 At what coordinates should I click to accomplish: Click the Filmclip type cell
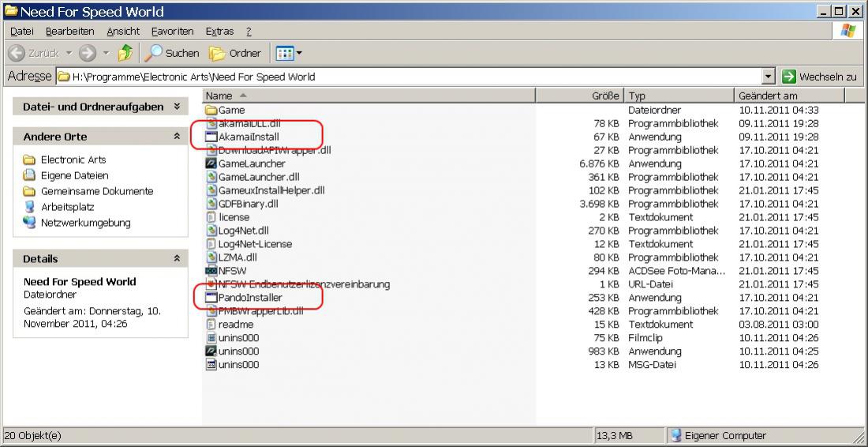[x=645, y=338]
